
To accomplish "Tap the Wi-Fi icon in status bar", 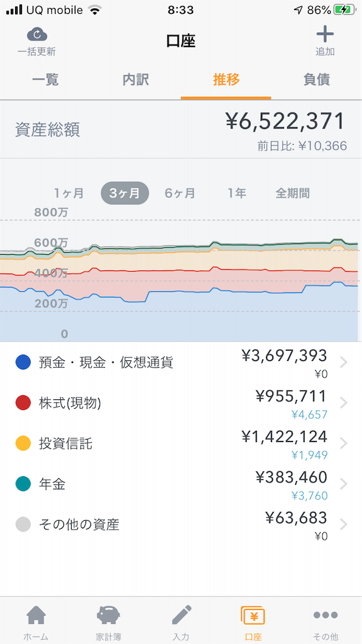I will [96, 10].
